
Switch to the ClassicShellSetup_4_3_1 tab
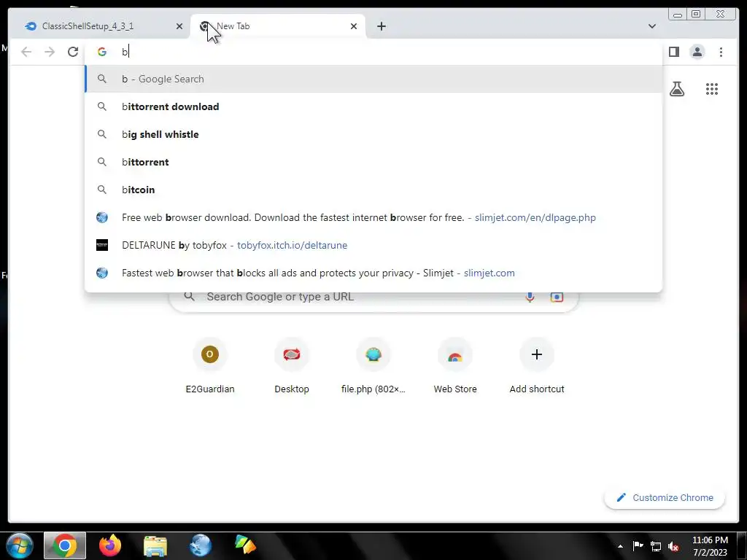99,26
